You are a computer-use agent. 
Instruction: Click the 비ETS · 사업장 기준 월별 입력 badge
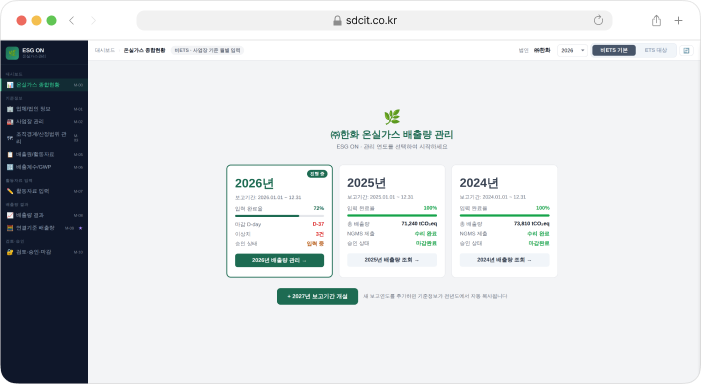[207, 51]
